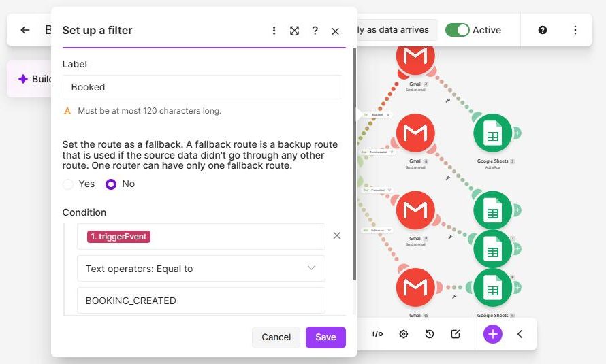Click the 1. triggerEvent pill
The height and width of the screenshot is (364, 606).
tap(118, 237)
